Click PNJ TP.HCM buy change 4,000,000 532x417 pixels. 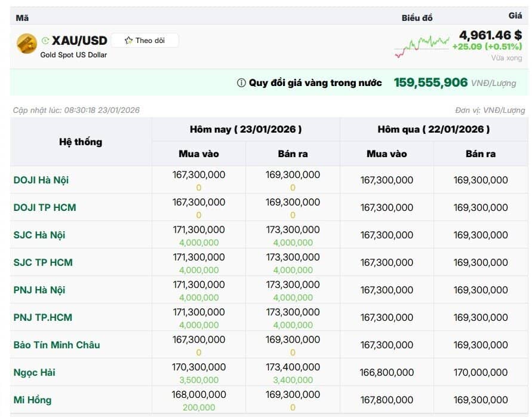pyautogui.click(x=199, y=326)
